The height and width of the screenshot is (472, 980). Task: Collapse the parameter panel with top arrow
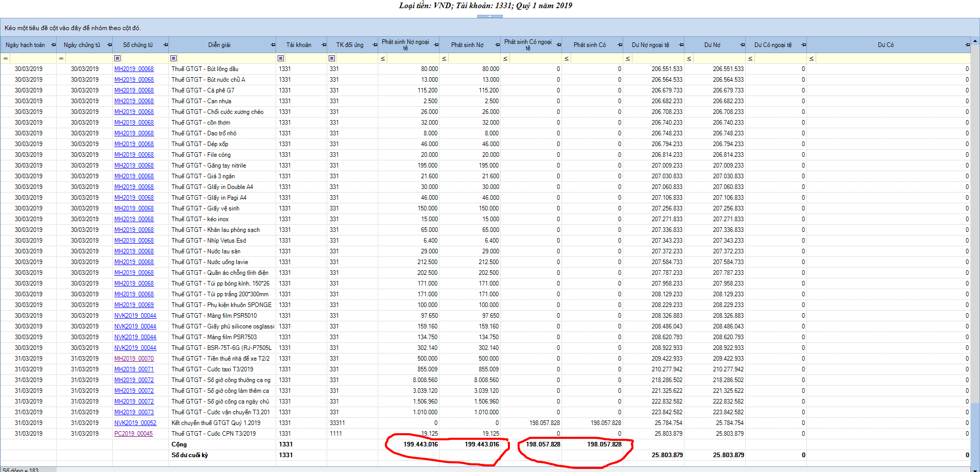pos(490,16)
